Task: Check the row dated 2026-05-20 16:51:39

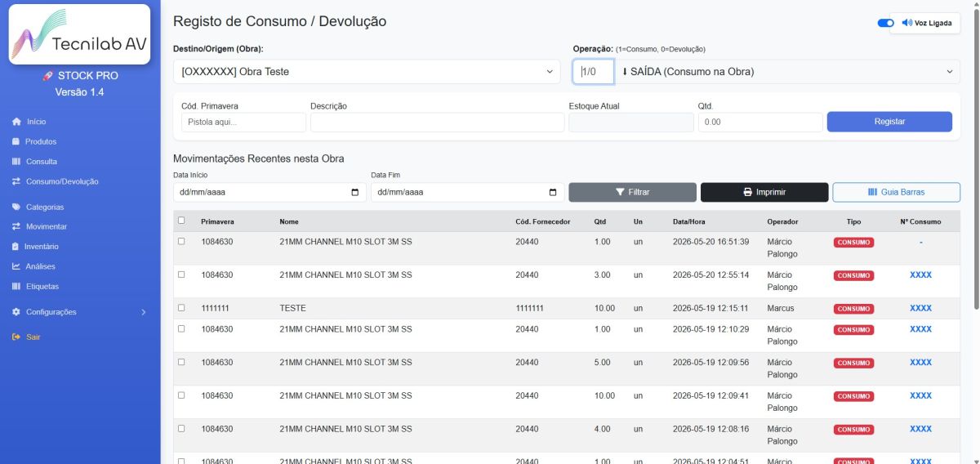Action: point(181,241)
